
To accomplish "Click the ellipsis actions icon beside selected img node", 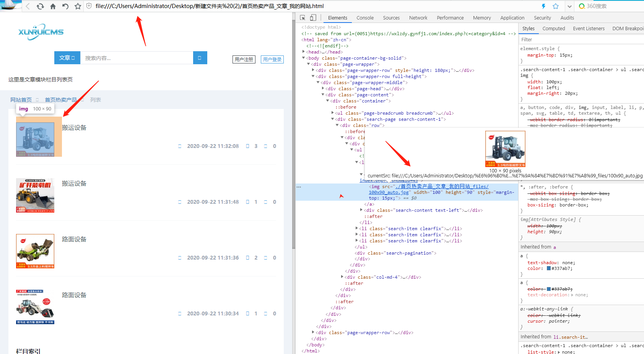I will click(x=299, y=187).
